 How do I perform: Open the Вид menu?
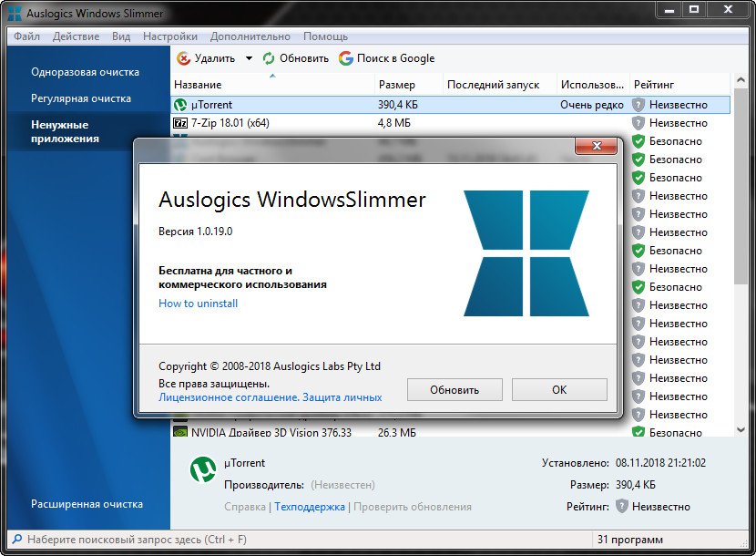121,36
